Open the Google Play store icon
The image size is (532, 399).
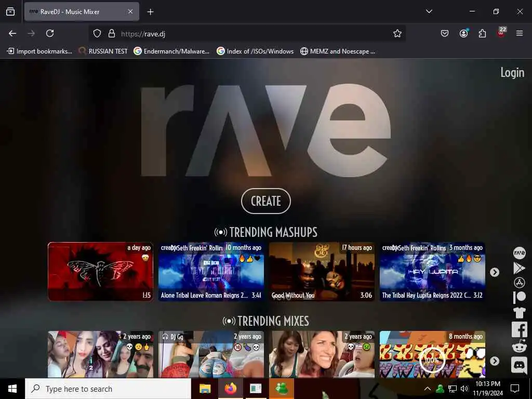click(x=519, y=268)
